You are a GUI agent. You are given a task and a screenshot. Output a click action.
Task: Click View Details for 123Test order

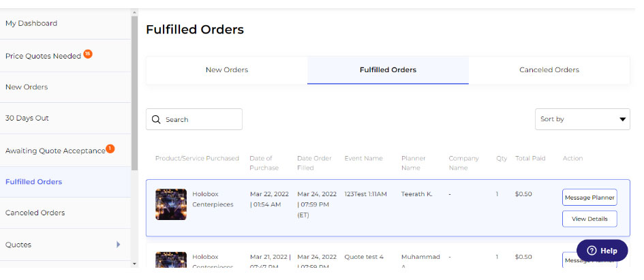tap(589, 219)
